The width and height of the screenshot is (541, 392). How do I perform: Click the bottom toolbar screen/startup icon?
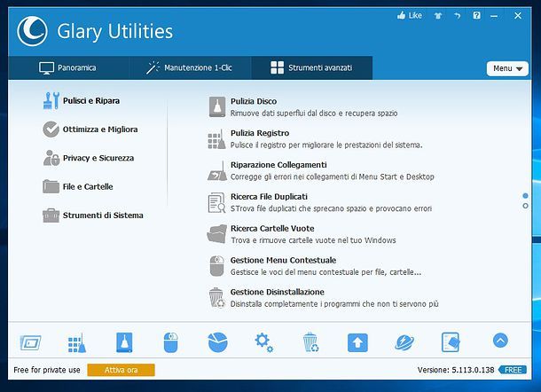30,342
